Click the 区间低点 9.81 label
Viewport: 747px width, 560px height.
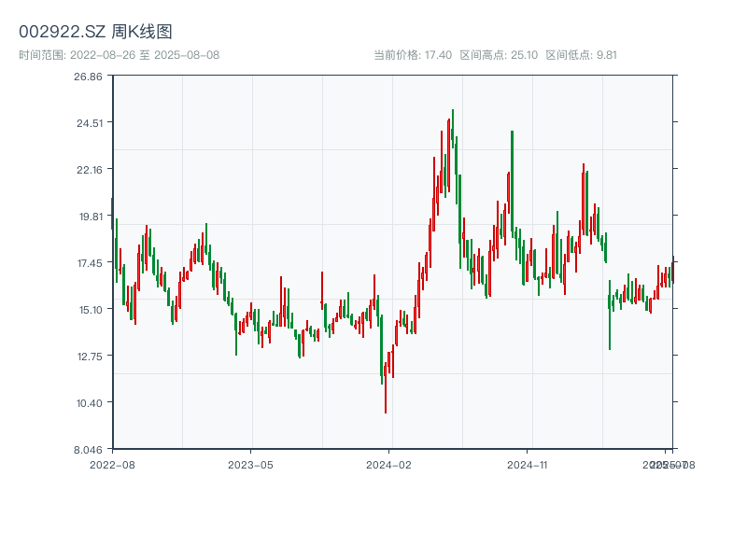[x=581, y=55]
